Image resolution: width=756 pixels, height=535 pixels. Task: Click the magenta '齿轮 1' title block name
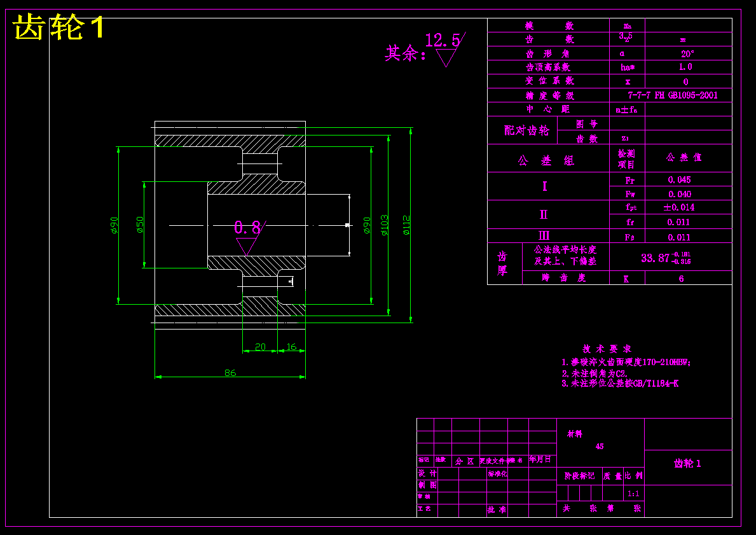point(687,464)
